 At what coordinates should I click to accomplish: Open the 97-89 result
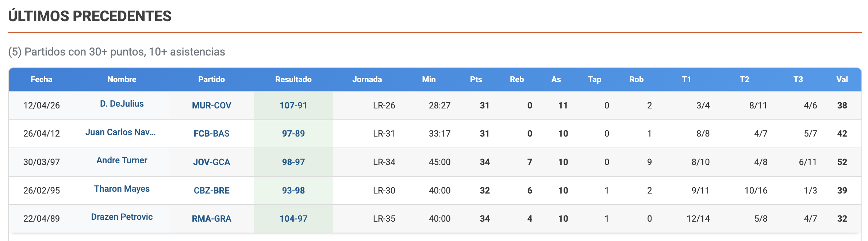click(293, 134)
